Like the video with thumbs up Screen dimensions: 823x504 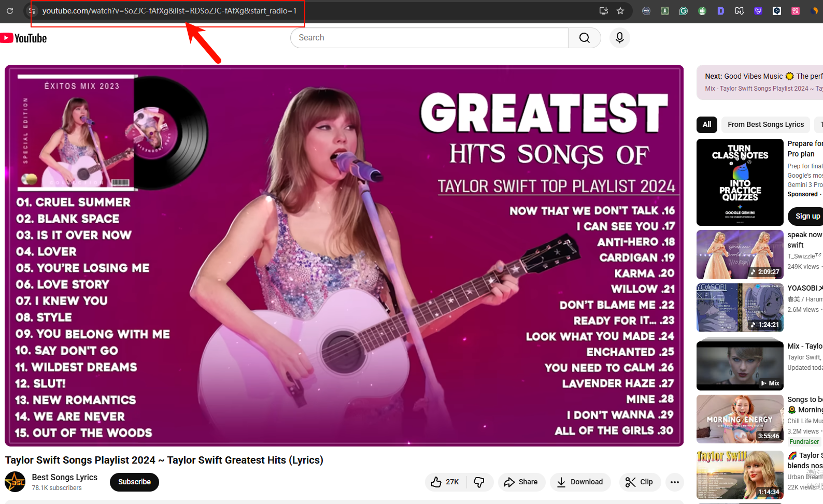coord(445,482)
